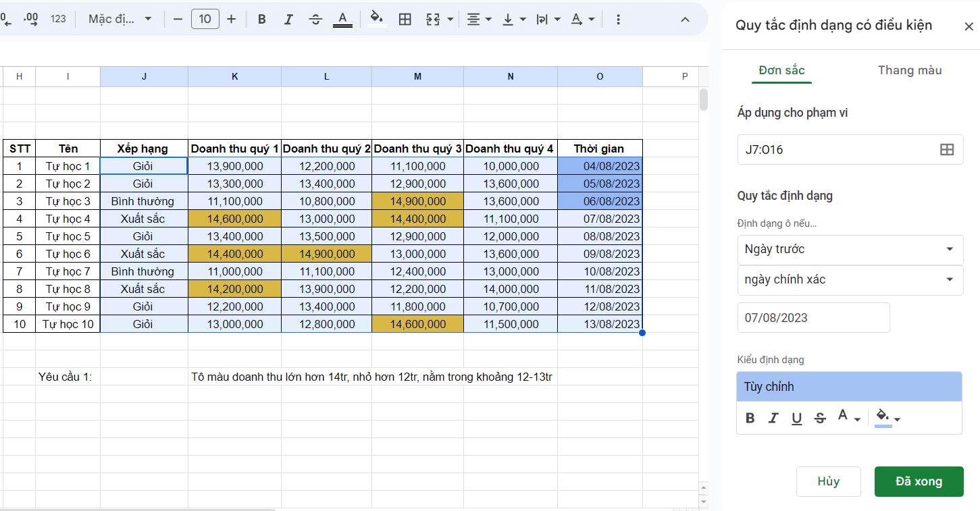The height and width of the screenshot is (511, 980).
Task: Toggle italic in the format style panel
Action: [x=773, y=419]
